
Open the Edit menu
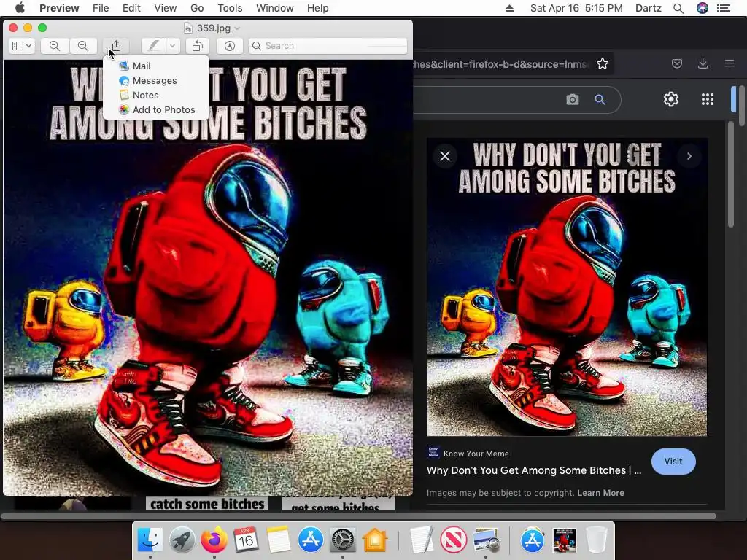131,8
